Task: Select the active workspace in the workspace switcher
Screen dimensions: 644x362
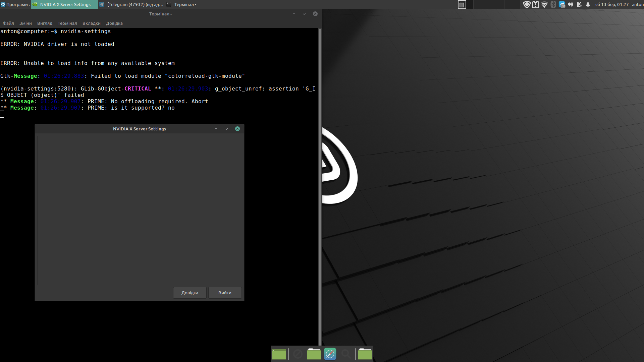Action: tap(462, 5)
